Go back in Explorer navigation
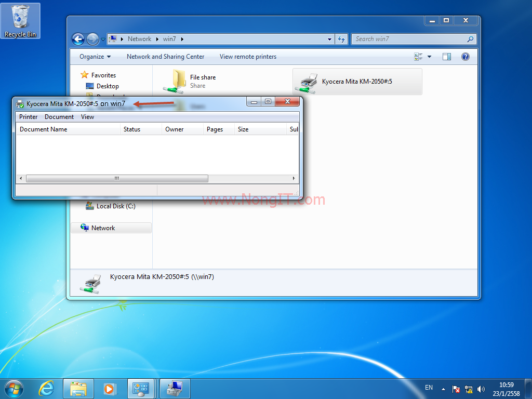Screen dimensions: 532x399 pyautogui.click(x=78, y=39)
